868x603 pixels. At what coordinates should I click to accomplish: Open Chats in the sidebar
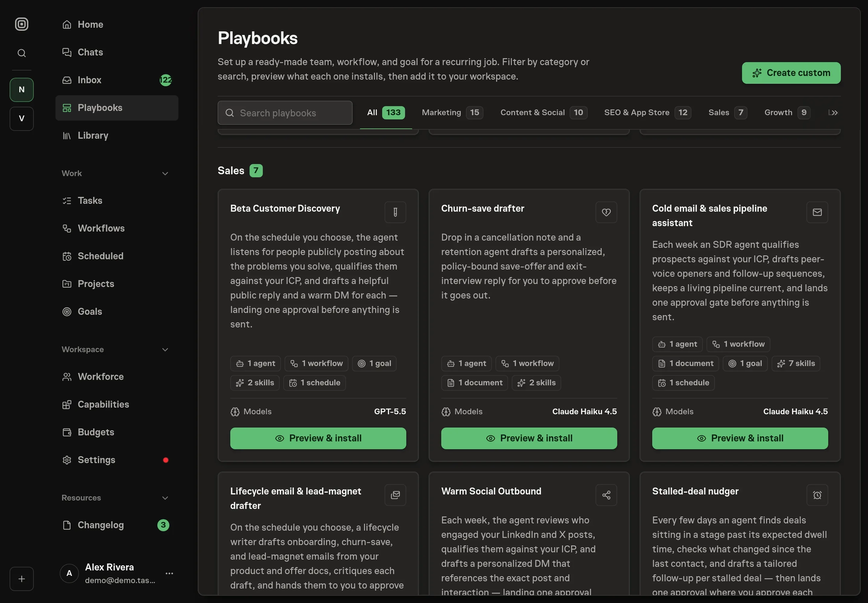click(117, 52)
